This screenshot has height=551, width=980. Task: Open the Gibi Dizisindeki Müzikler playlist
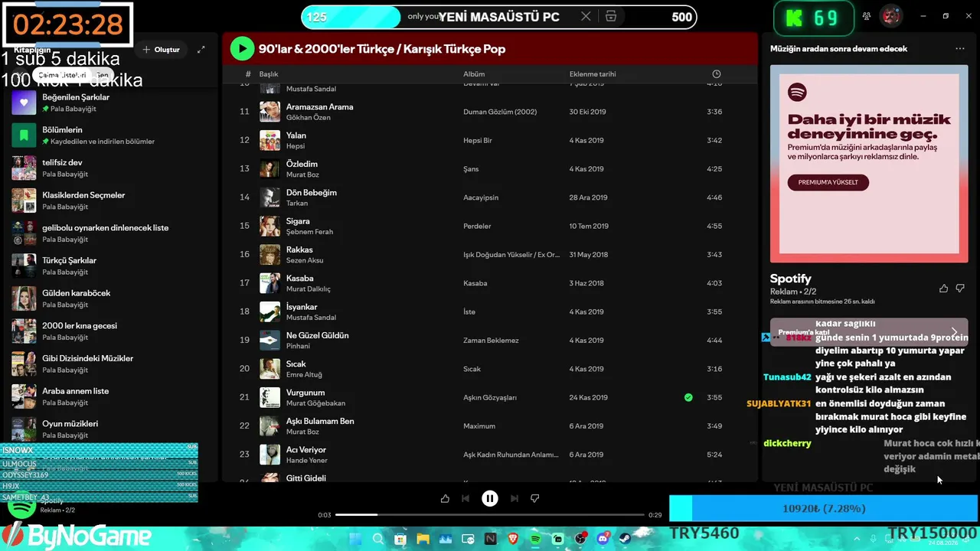click(x=109, y=364)
